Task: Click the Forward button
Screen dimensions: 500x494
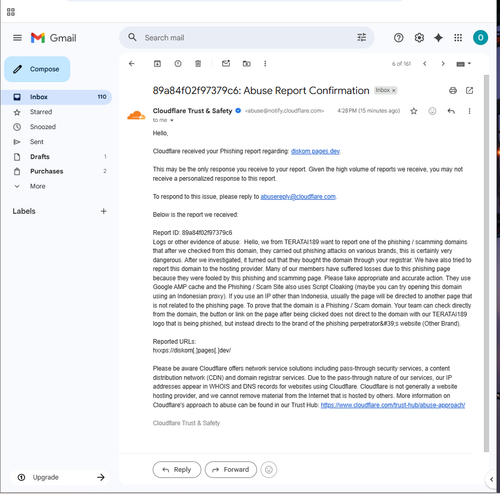Action: click(231, 470)
